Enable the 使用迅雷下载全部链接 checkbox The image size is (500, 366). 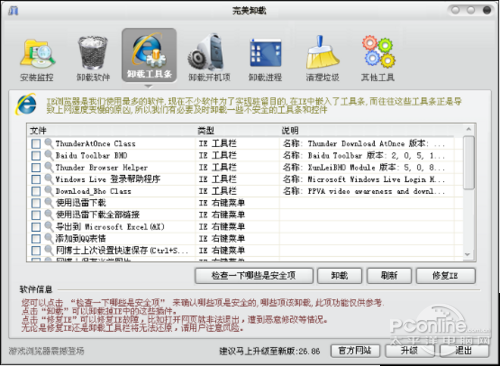pyautogui.click(x=36, y=215)
